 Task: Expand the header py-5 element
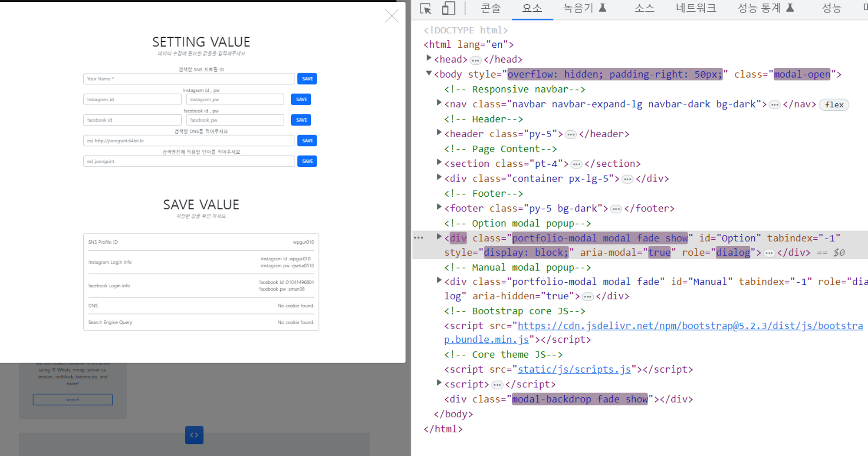(439, 133)
